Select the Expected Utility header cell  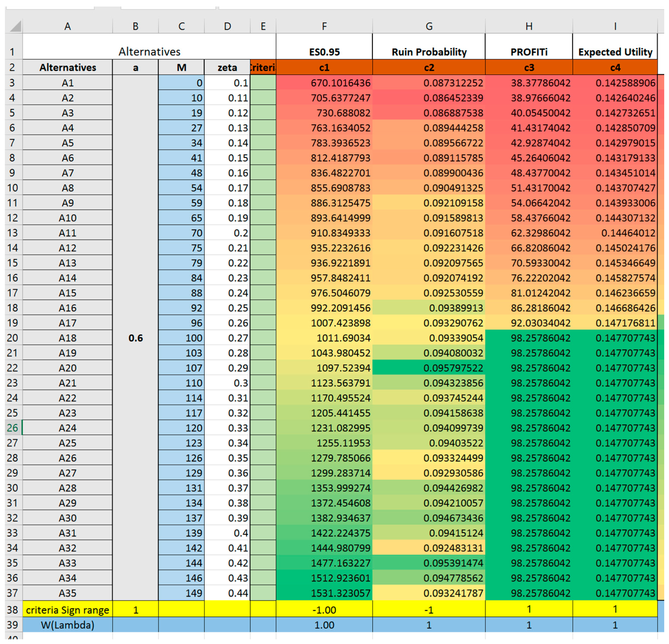tap(615, 52)
